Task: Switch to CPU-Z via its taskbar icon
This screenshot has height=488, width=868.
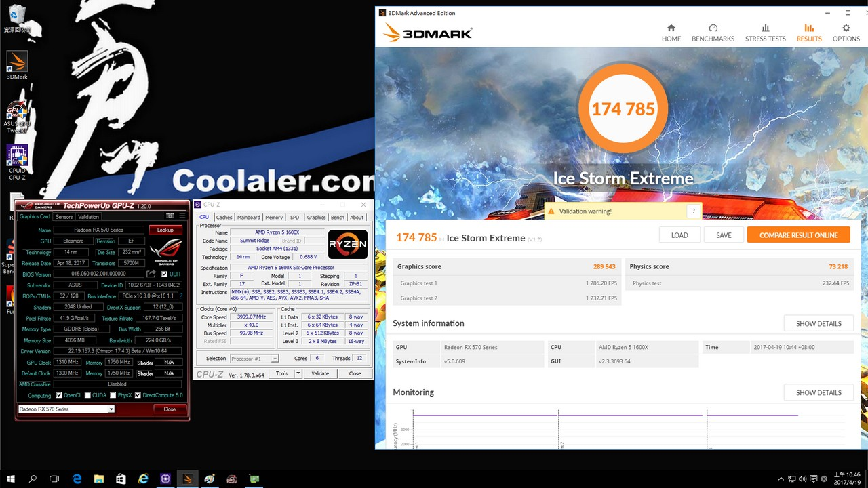Action: tap(165, 479)
